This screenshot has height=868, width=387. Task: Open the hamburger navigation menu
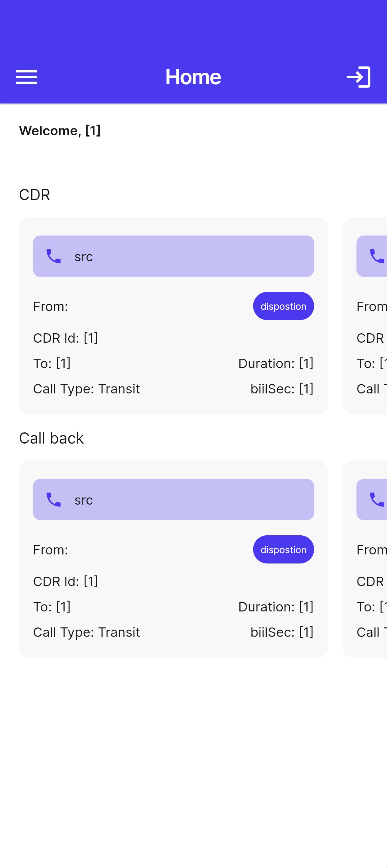coord(26,77)
